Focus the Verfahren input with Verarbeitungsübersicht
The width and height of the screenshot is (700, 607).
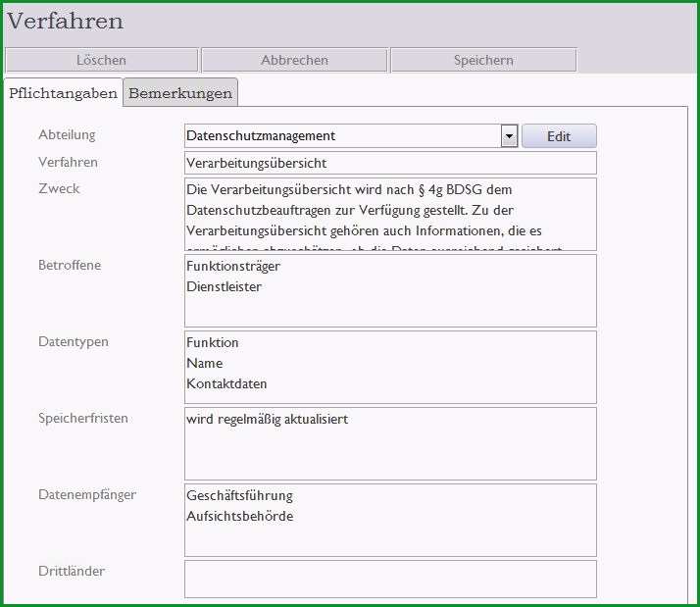390,163
